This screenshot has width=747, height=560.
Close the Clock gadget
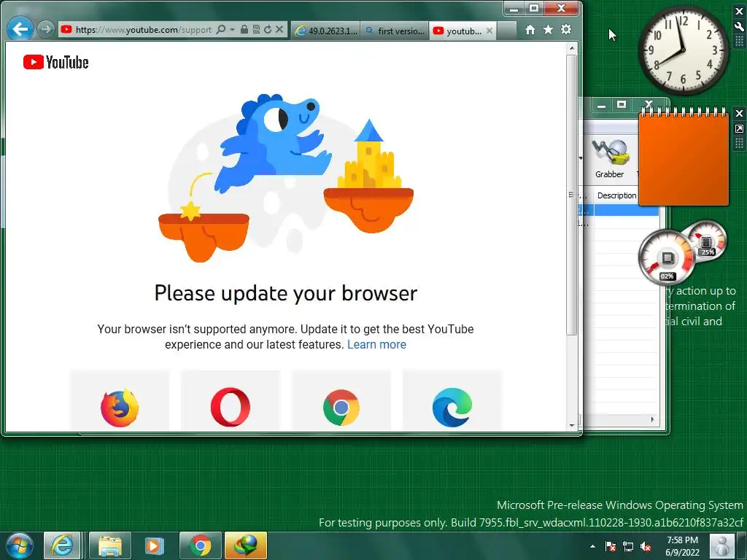point(740,12)
